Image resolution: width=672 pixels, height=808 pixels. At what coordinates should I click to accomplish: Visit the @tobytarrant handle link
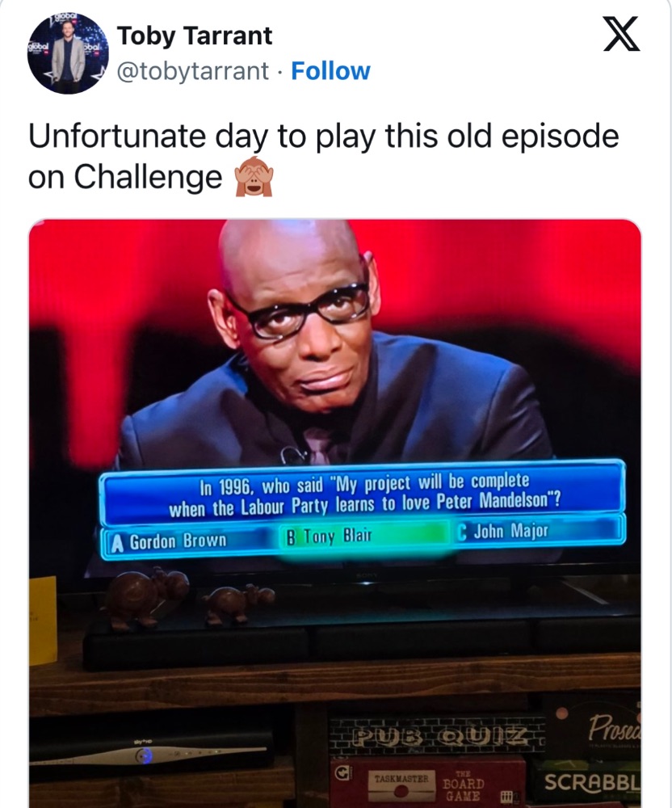point(193,71)
